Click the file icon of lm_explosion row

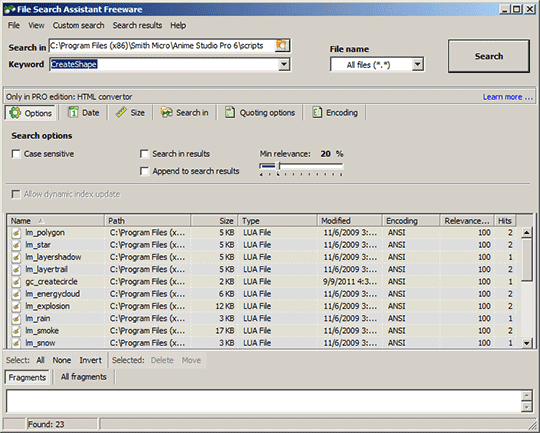pyautogui.click(x=16, y=306)
